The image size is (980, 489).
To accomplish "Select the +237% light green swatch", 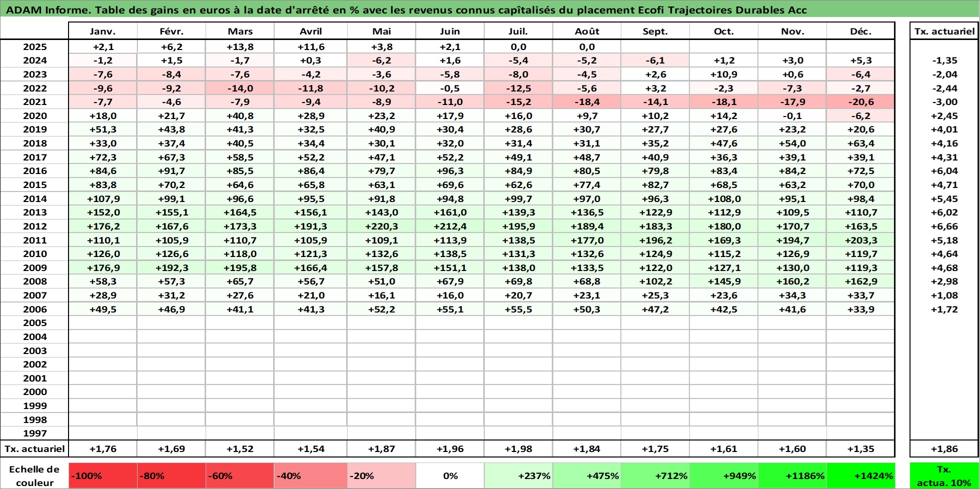I will pos(518,475).
